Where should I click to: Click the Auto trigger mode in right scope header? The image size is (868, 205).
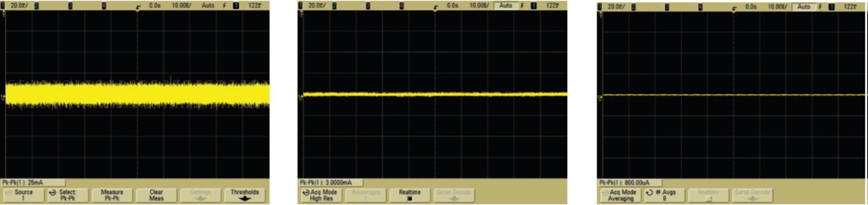coord(804,6)
